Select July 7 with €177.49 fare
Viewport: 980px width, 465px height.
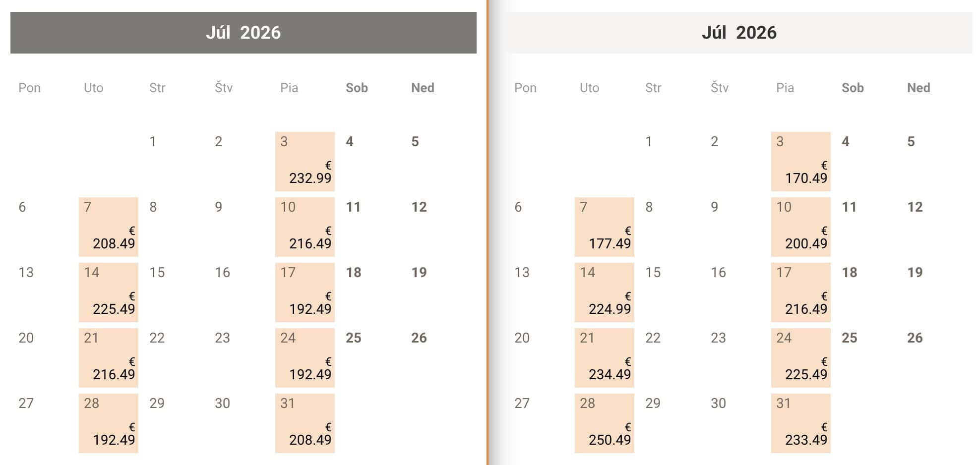604,227
